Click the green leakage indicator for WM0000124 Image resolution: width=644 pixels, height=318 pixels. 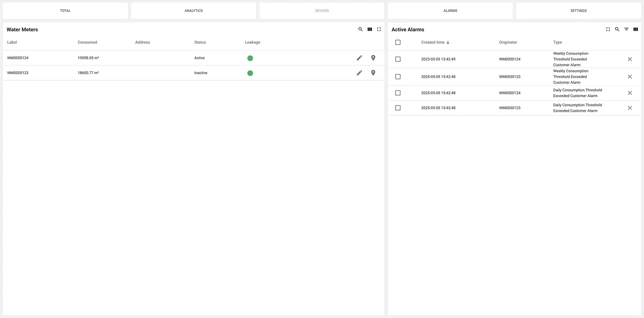250,58
